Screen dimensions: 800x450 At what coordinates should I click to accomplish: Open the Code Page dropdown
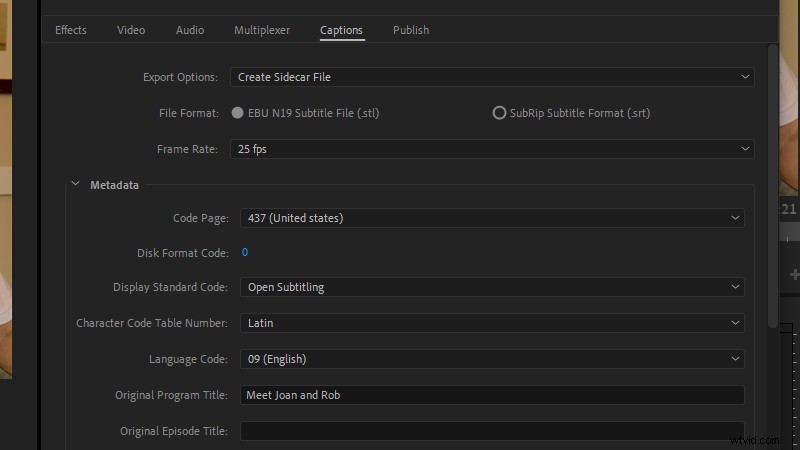tap(492, 217)
